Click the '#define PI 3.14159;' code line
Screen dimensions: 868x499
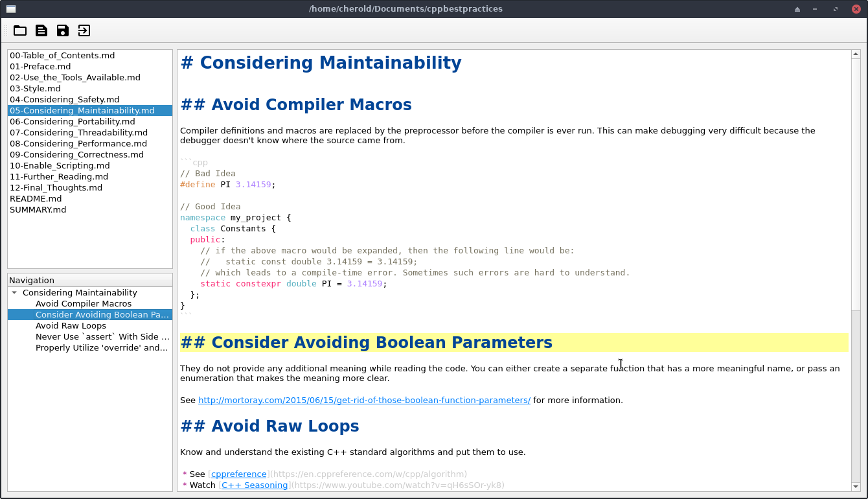[228, 185]
